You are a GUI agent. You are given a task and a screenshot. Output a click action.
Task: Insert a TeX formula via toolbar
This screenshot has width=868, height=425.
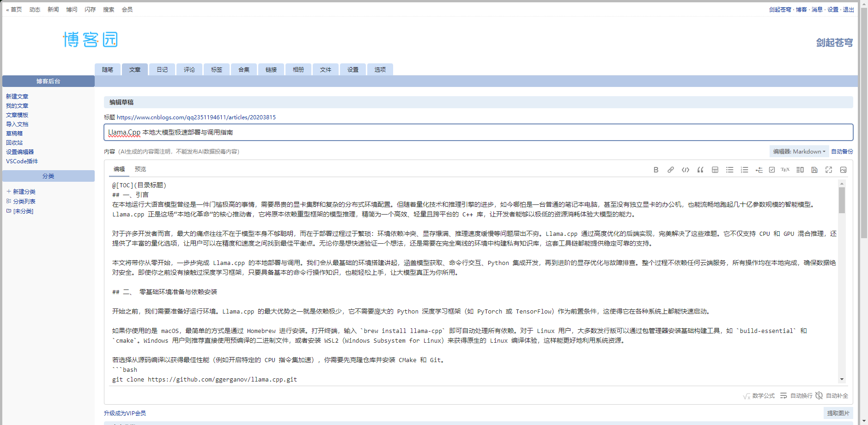point(785,170)
